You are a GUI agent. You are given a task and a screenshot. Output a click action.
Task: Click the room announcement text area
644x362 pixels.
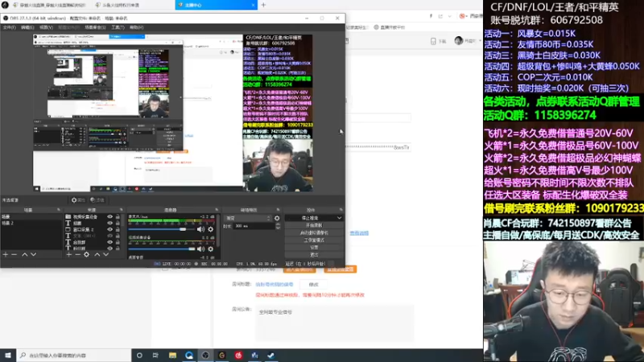click(335, 323)
